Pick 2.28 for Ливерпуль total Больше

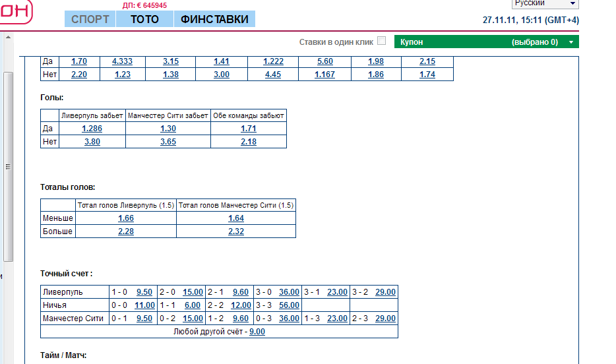tap(126, 231)
